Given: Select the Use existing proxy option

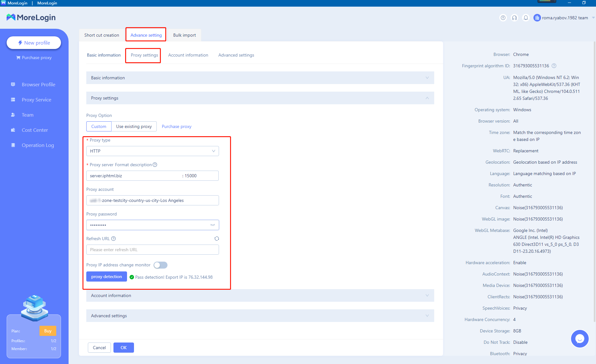Looking at the screenshot, I should 134,126.
